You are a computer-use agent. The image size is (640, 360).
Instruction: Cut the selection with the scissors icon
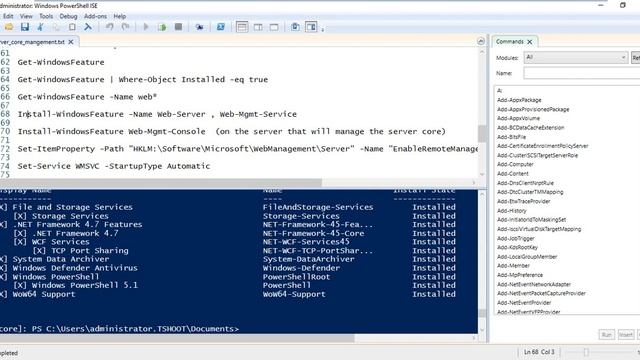40,27
